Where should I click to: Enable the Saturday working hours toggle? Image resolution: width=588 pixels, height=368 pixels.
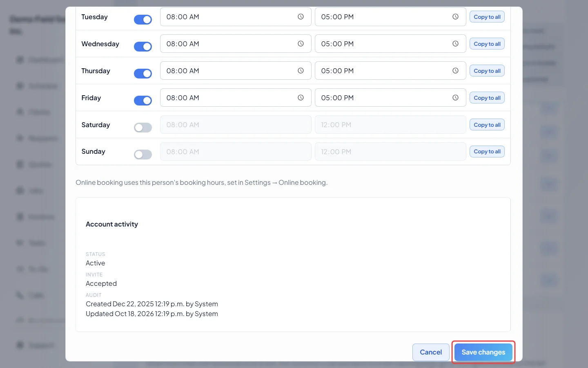click(143, 128)
